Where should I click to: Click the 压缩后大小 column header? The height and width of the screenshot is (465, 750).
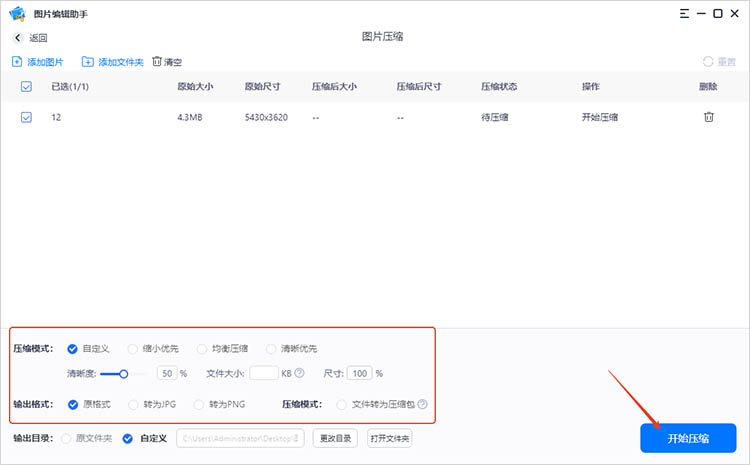click(334, 87)
